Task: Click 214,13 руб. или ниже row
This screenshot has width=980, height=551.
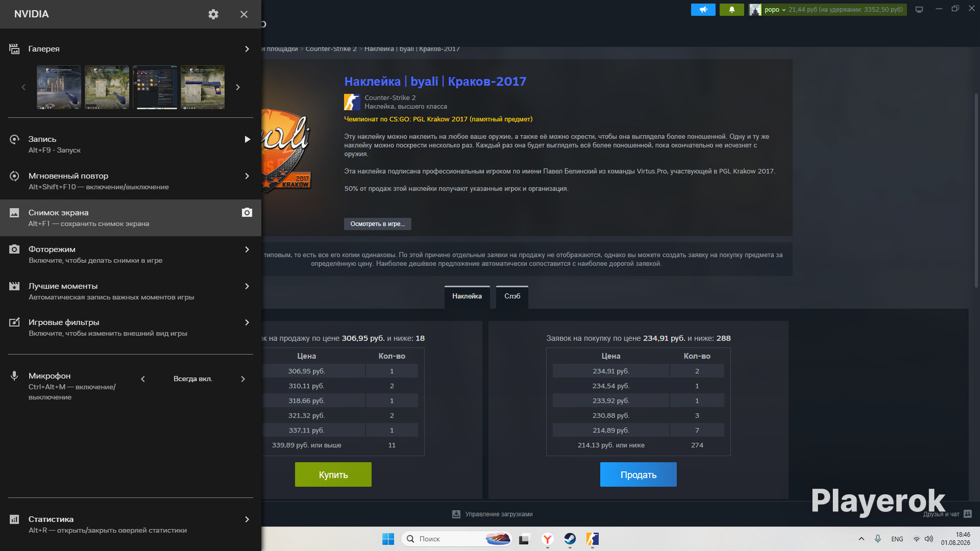Action: [x=638, y=445]
